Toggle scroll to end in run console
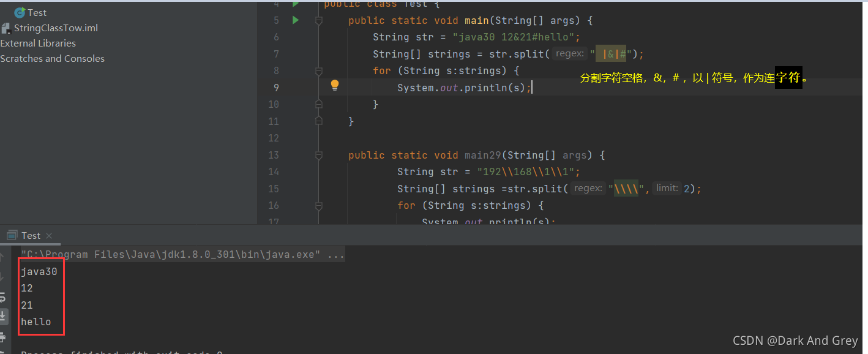 3,316
